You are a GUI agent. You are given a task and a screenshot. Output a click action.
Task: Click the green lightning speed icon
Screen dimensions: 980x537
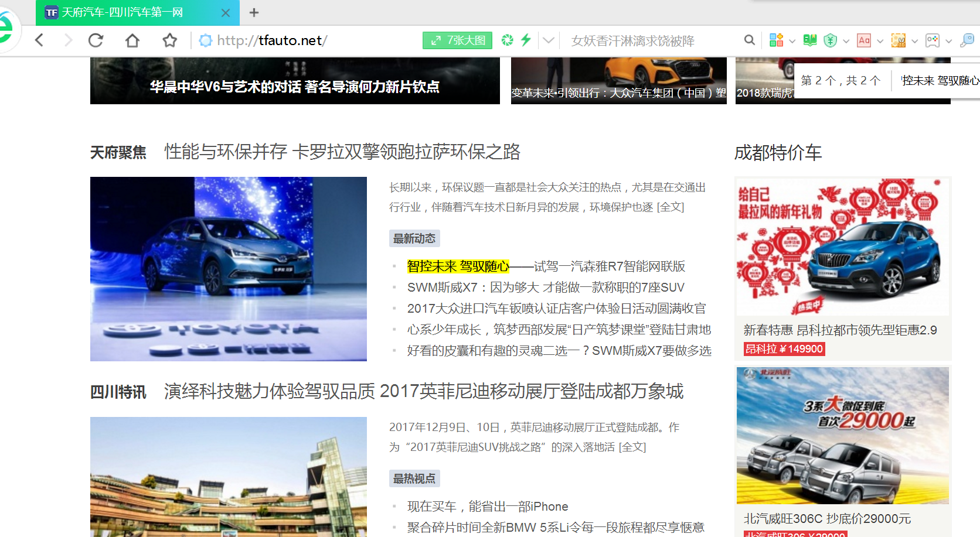tap(526, 40)
